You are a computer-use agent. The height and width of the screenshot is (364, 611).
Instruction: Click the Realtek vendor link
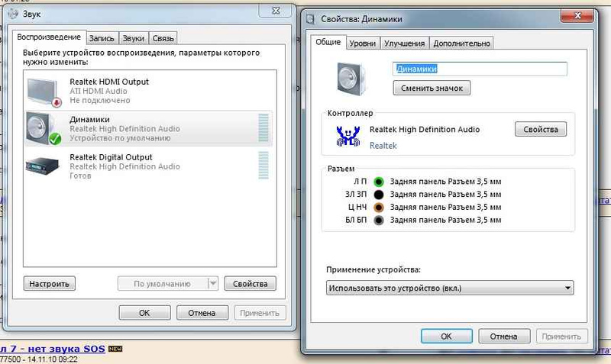[x=383, y=146]
